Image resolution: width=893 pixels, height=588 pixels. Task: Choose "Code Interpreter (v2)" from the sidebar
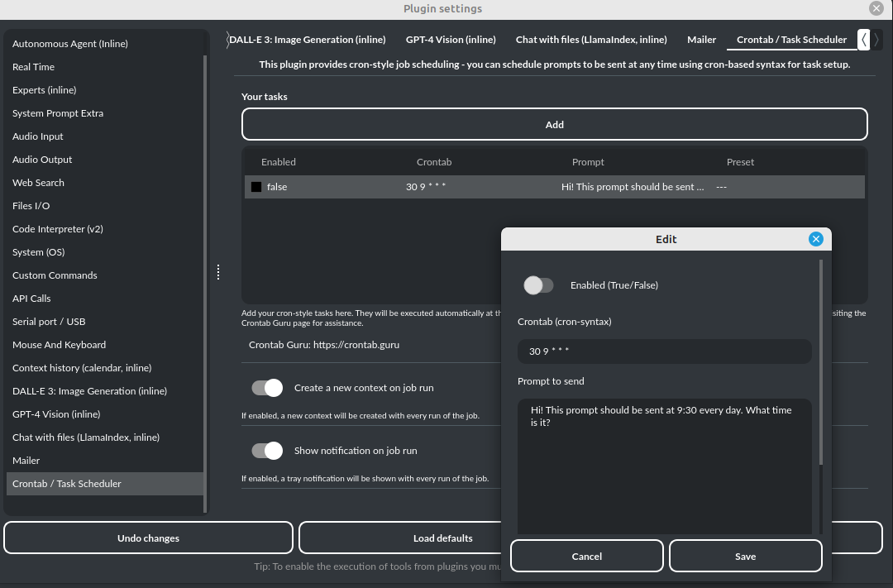tap(57, 228)
